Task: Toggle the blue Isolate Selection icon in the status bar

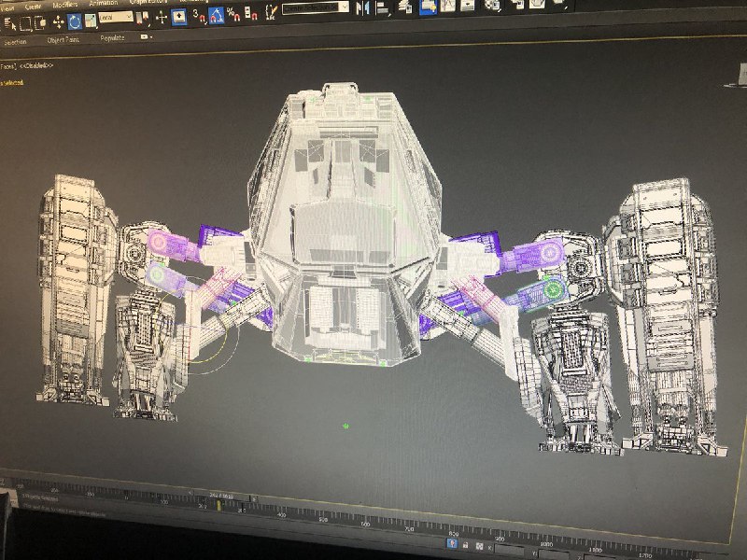Action: coord(452,543)
